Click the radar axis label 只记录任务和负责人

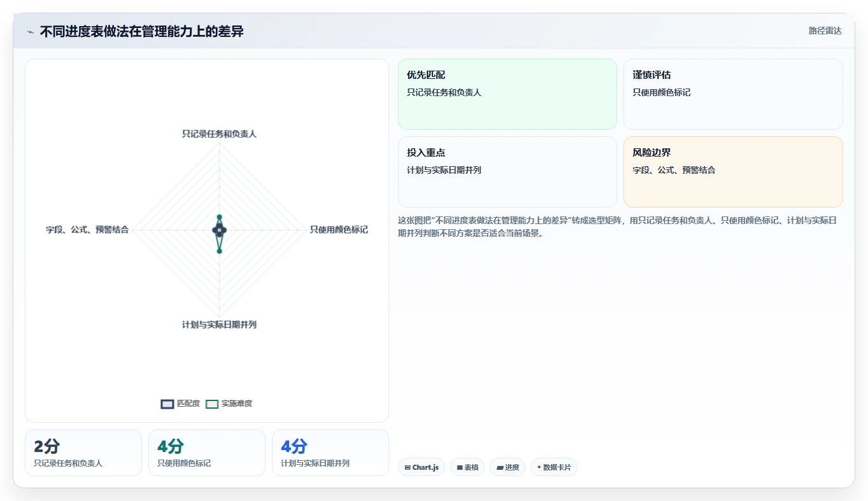pyautogui.click(x=219, y=134)
